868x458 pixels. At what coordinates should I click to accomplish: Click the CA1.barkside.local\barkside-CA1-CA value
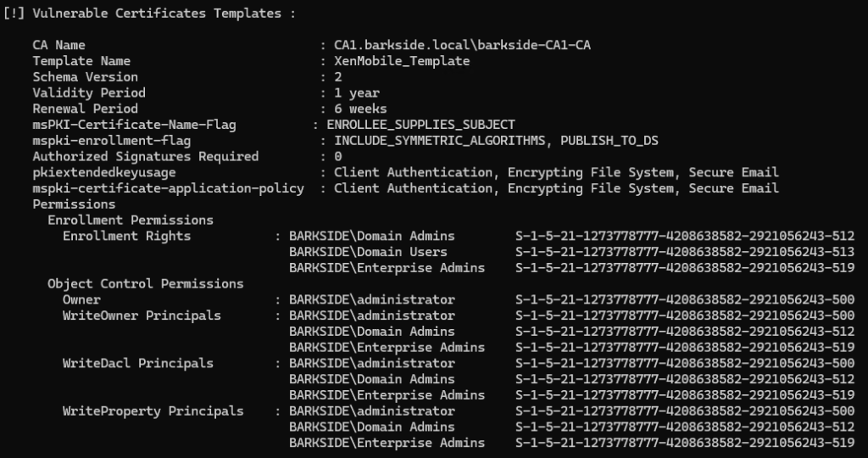462,45
